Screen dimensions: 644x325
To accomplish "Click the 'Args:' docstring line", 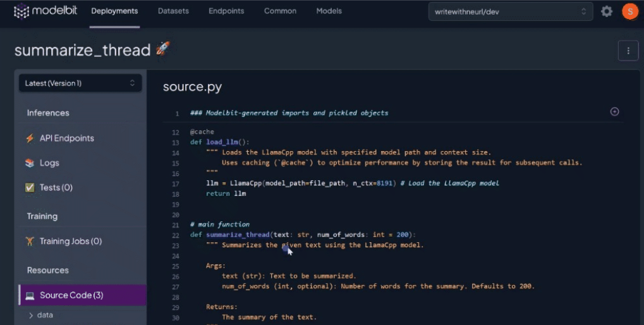I will pyautogui.click(x=216, y=266).
